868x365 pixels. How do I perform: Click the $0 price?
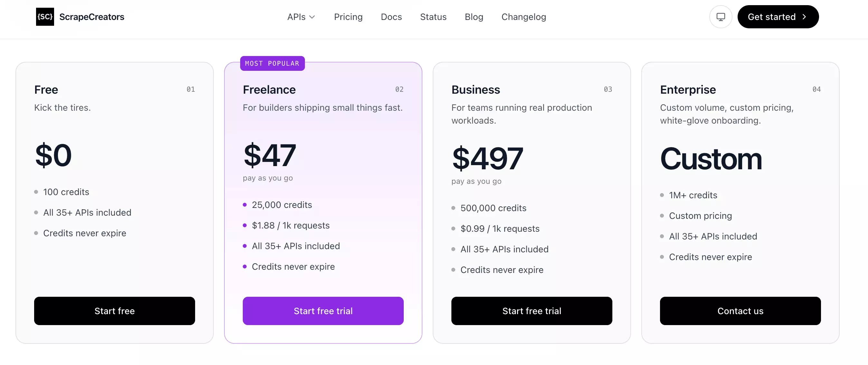click(53, 155)
